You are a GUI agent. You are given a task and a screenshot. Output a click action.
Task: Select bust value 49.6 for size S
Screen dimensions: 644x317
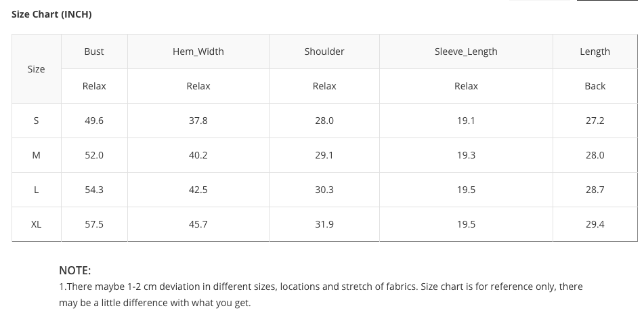(x=94, y=121)
